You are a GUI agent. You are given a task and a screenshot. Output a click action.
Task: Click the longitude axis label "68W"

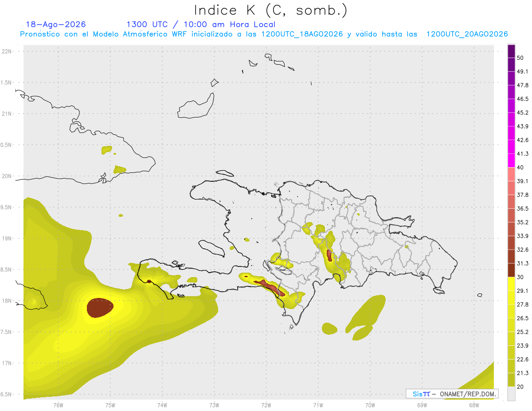click(474, 405)
